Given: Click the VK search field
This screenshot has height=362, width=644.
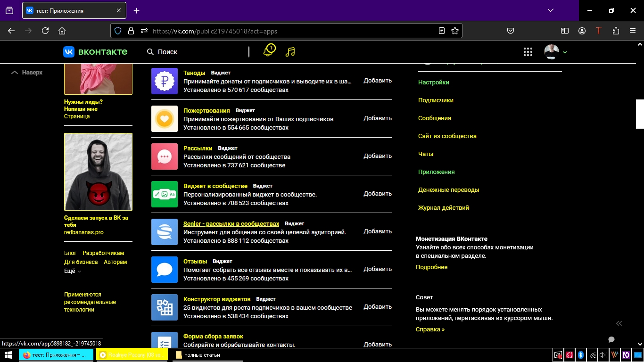Looking at the screenshot, I should tap(196, 52).
